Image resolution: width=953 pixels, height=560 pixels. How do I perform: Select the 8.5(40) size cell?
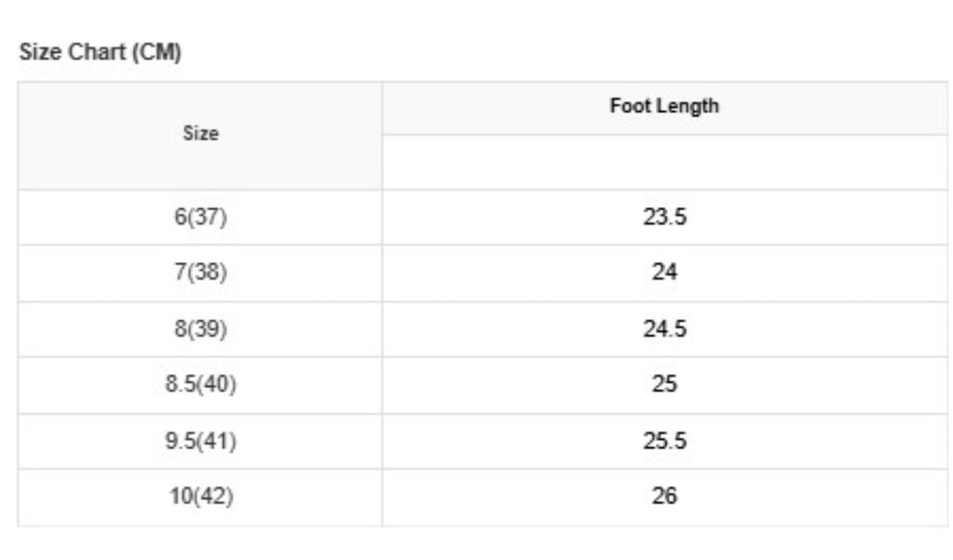[200, 385]
